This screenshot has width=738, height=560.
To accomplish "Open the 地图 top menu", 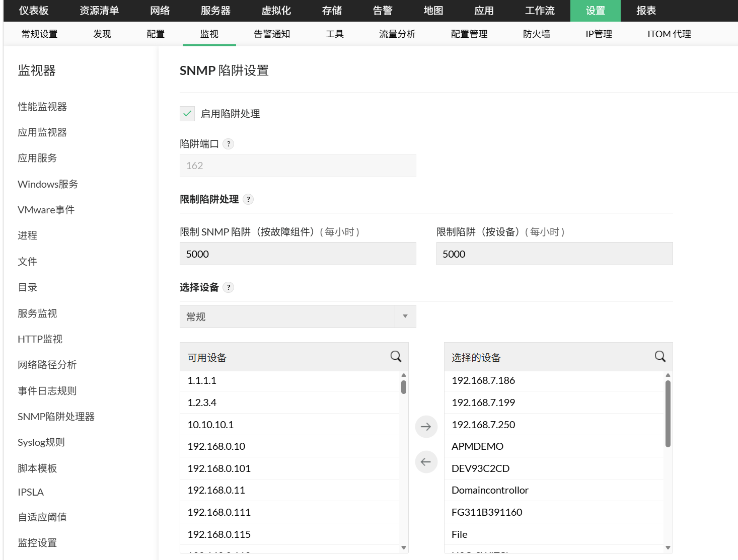I will (433, 11).
